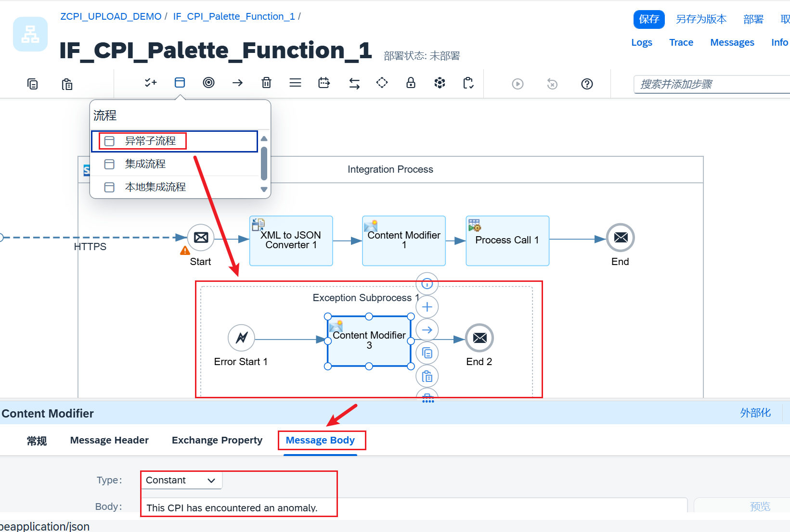Click the Events target icon in toolbar
This screenshot has height=532, width=790.
tap(208, 82)
